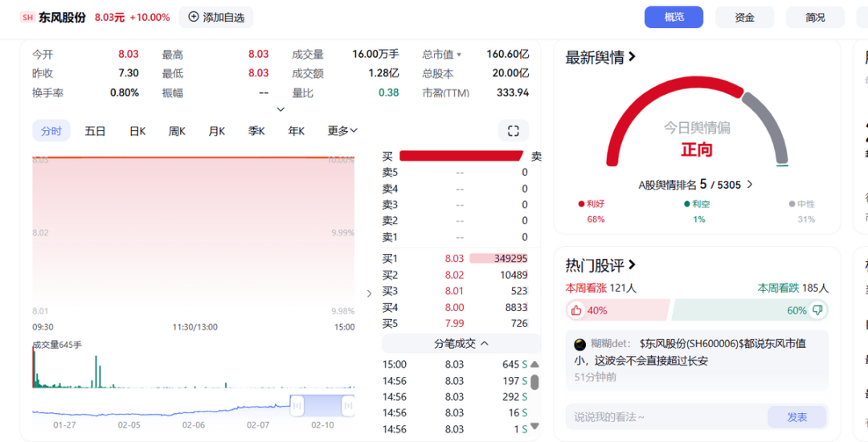Select the 周K chart tab
The height and width of the screenshot is (442, 868).
(x=177, y=131)
